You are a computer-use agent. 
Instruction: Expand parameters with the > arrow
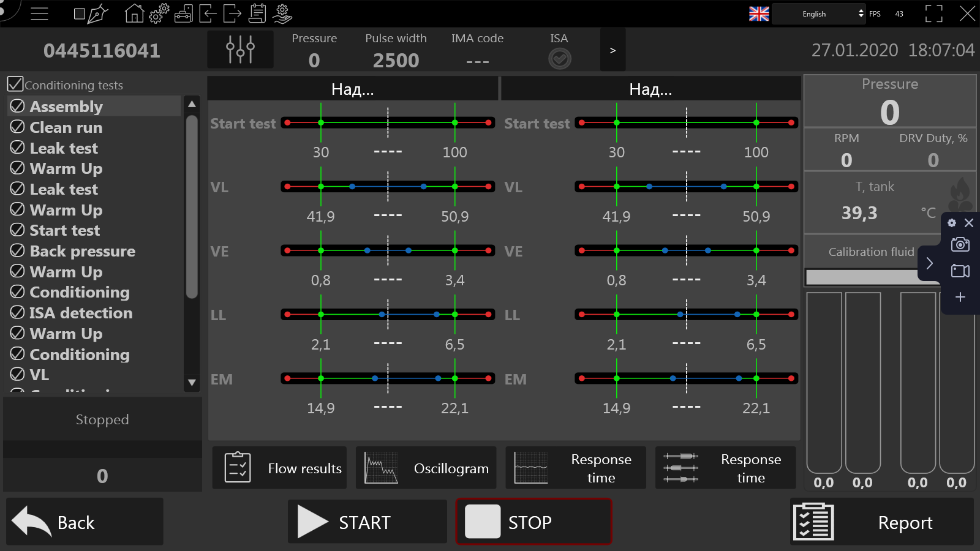tap(612, 50)
